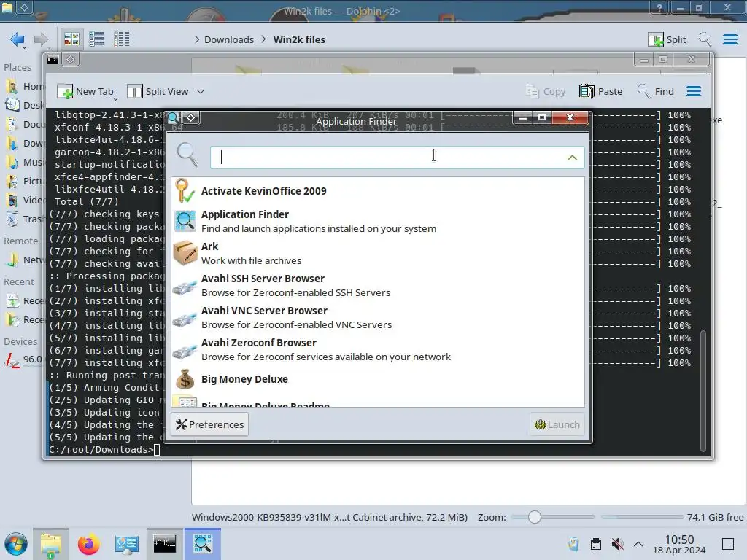
Task: Click Show Desktop button
Action: tap(728, 544)
